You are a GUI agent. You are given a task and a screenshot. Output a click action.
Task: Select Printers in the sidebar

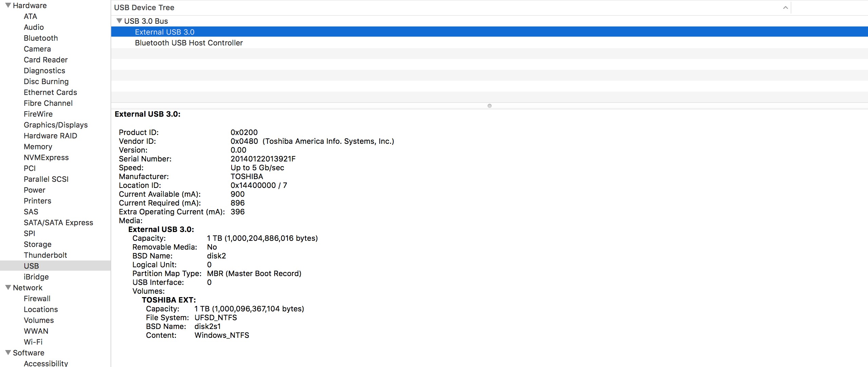pos(37,201)
